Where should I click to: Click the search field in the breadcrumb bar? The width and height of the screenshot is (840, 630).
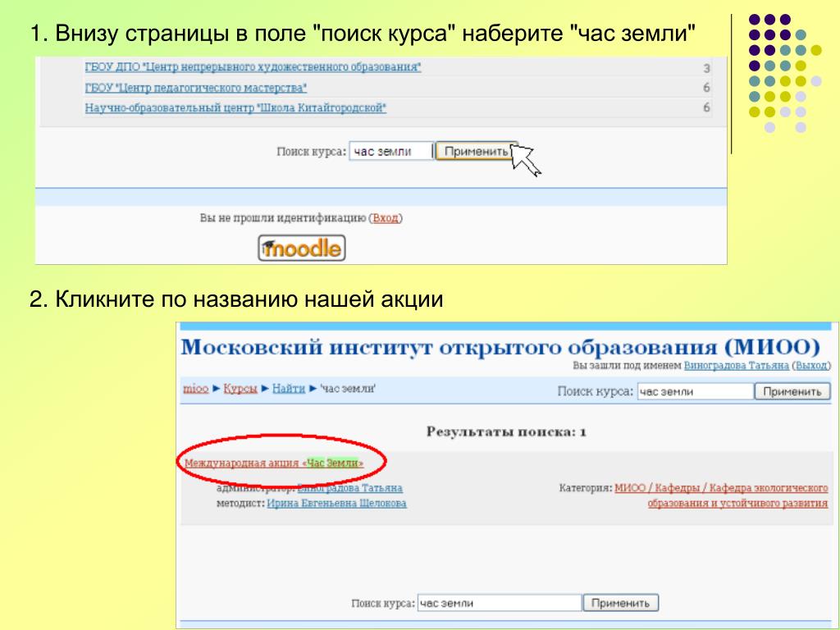tap(696, 391)
